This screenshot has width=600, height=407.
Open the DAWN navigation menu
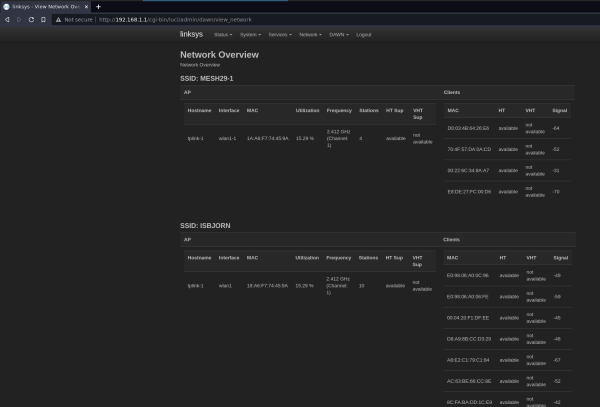coord(338,34)
